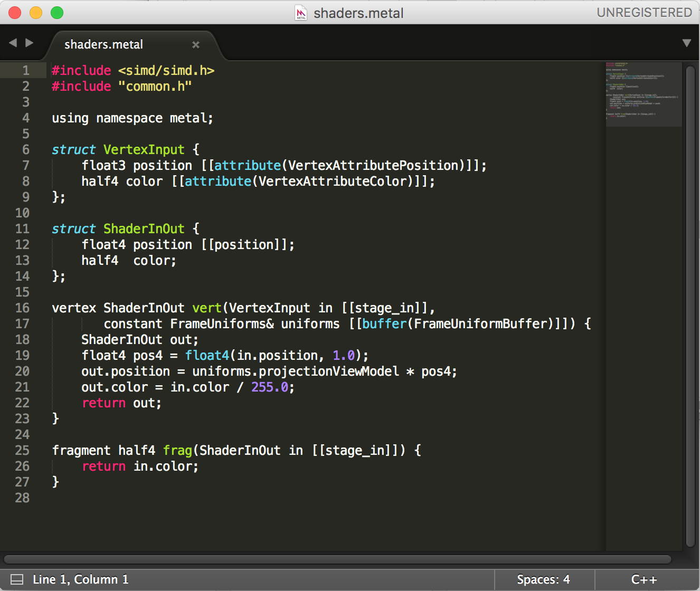Toggle the side bar panel icon
Viewport: 700px width, 591px height.
(17, 579)
